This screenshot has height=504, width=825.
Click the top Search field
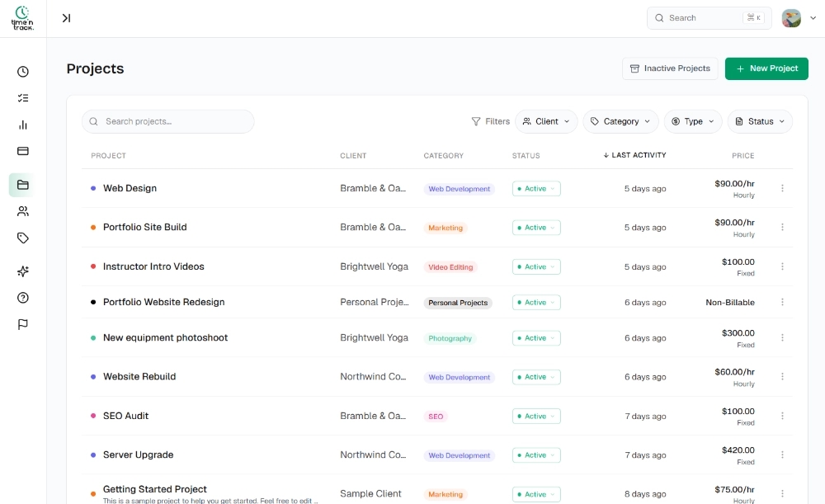[x=709, y=18]
